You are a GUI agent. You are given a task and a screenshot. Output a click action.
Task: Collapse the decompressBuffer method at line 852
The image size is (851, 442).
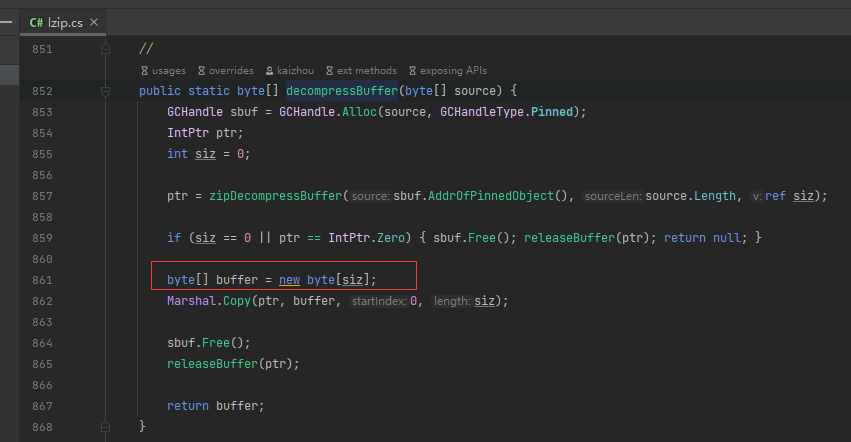point(105,91)
